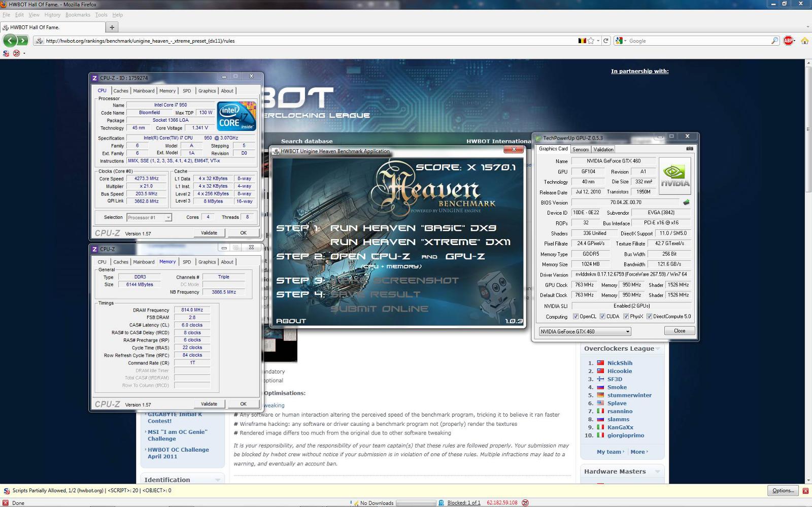Click SUBMIT ONLINE in Heaven Benchmark
The width and height of the screenshot is (812, 507).
pos(379,309)
